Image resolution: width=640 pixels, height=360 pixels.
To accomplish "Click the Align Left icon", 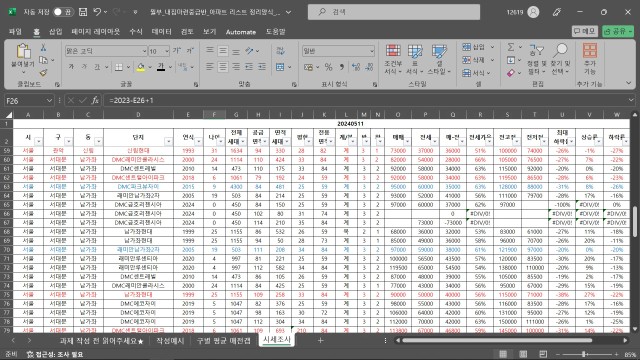I will click(x=210, y=67).
